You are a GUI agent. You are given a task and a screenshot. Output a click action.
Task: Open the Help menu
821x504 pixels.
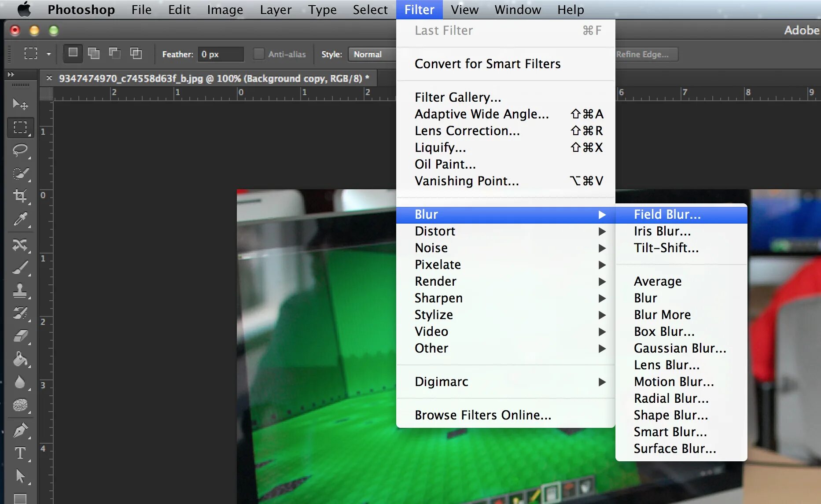(571, 9)
